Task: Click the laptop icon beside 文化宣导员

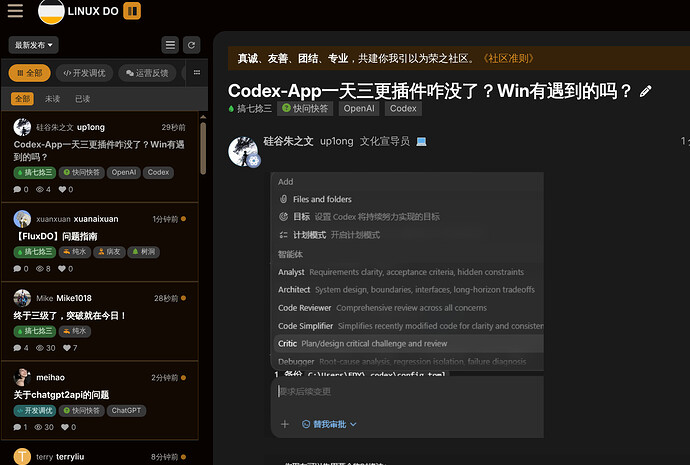Action: pos(421,142)
